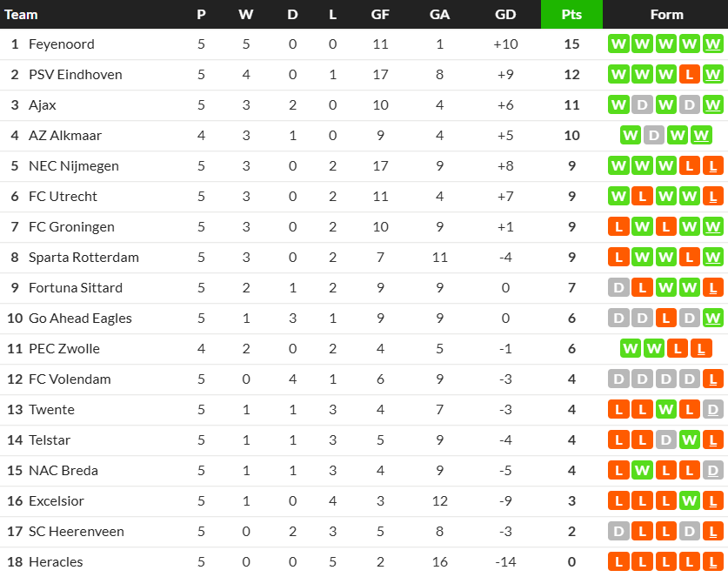
Task: Click the Form column header
Action: tap(667, 15)
